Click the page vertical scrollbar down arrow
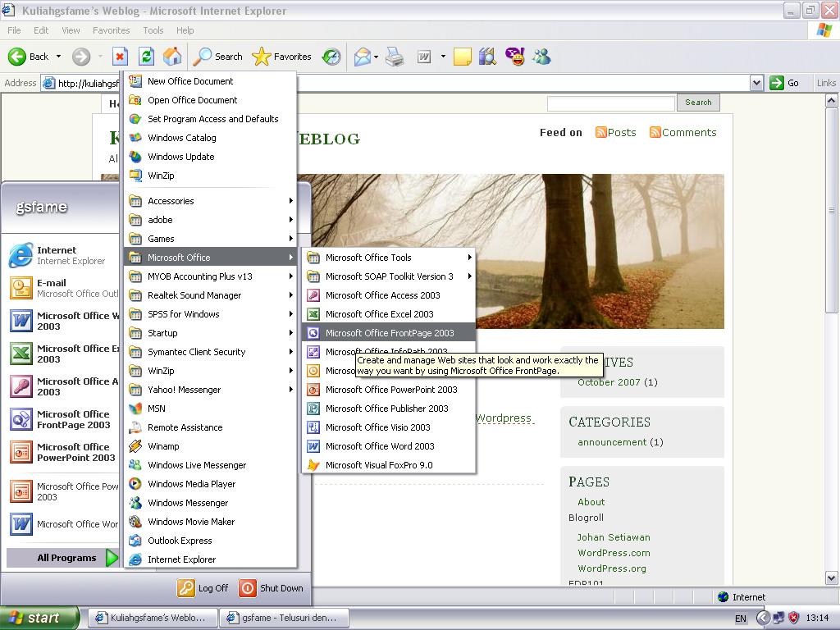 (832, 578)
